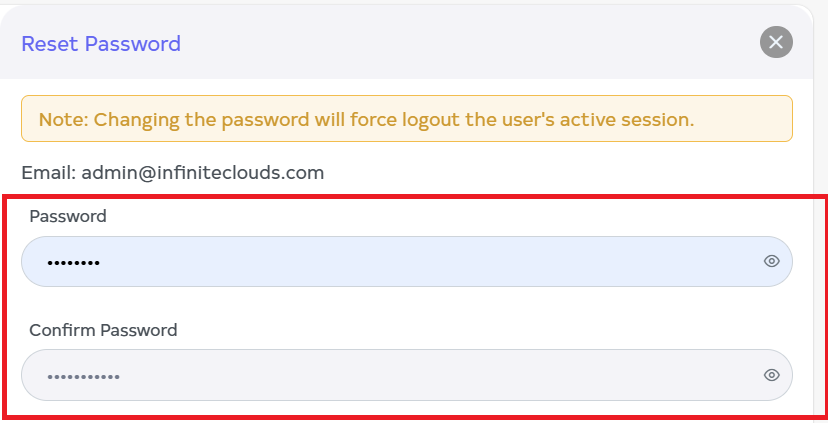Click the masked dots in Password field
828x423 pixels.
pos(73,263)
